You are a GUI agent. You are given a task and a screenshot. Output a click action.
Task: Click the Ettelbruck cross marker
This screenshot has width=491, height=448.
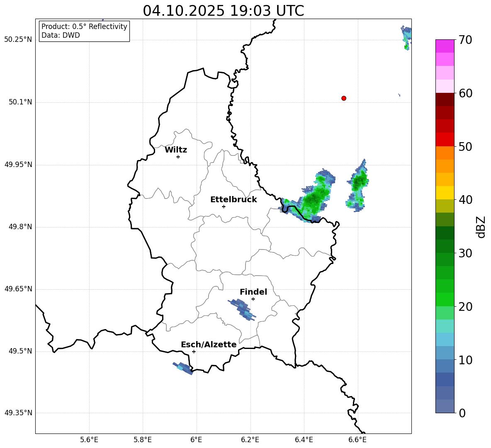pyautogui.click(x=224, y=206)
